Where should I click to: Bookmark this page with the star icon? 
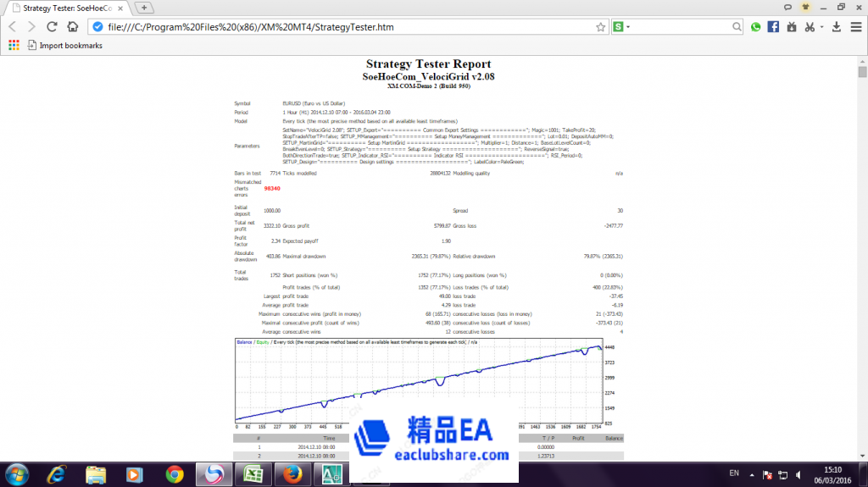[x=600, y=27]
